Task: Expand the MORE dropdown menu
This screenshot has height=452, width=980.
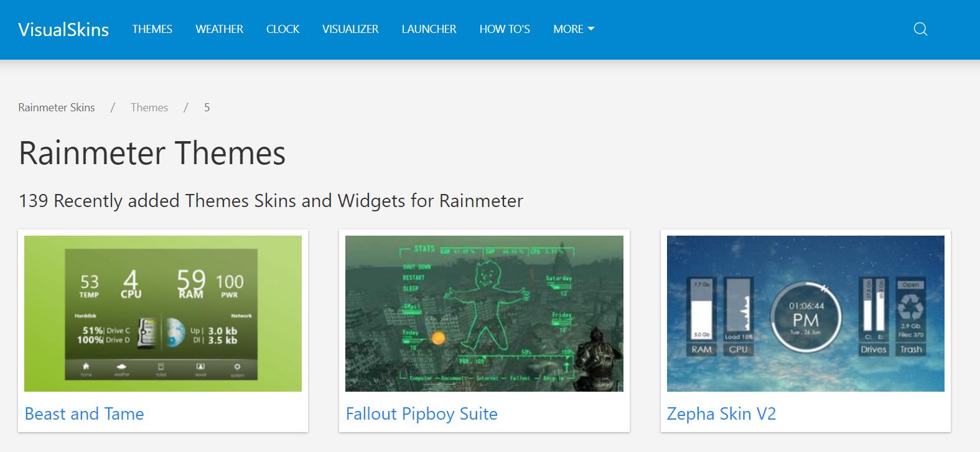Action: point(573,29)
